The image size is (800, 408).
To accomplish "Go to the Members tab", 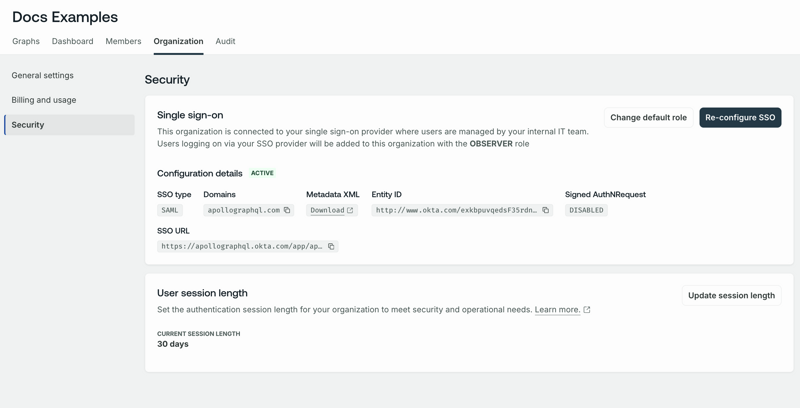I will [x=123, y=41].
